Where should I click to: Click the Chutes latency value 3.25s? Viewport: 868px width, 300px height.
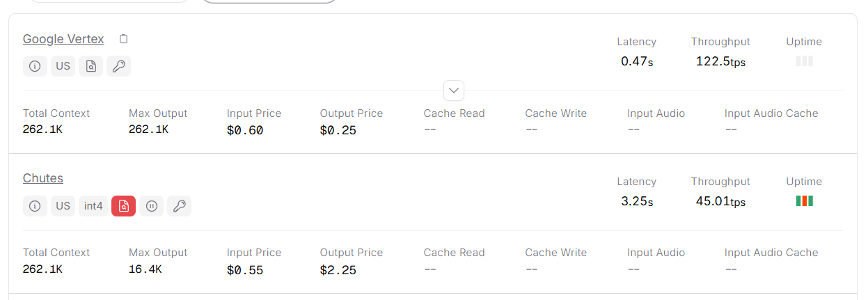click(637, 201)
